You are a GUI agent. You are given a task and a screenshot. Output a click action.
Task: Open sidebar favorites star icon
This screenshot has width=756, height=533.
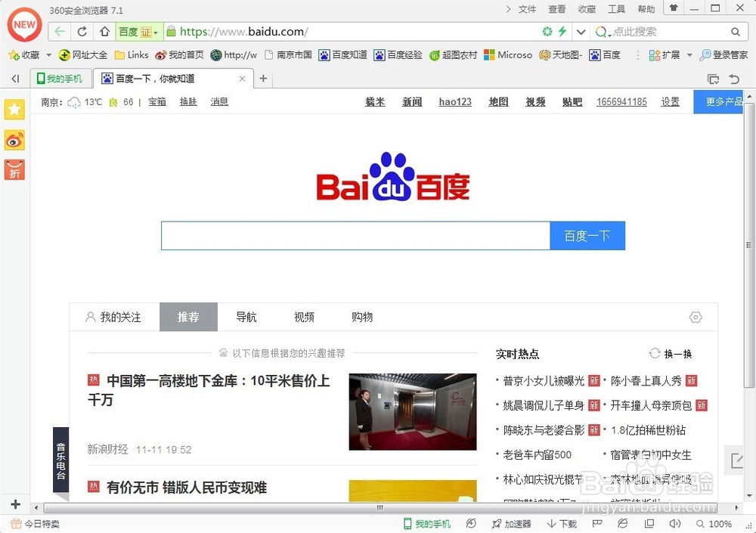tap(14, 110)
